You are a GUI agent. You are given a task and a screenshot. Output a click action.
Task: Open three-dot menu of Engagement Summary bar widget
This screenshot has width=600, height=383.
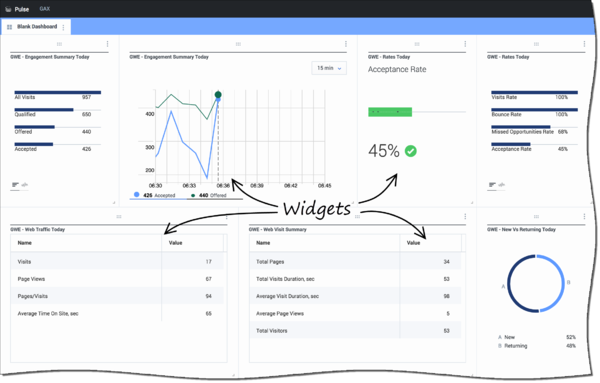(108, 44)
